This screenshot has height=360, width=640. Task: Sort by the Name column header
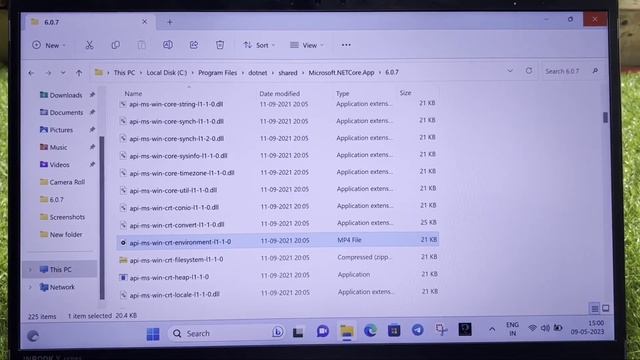pyautogui.click(x=133, y=93)
